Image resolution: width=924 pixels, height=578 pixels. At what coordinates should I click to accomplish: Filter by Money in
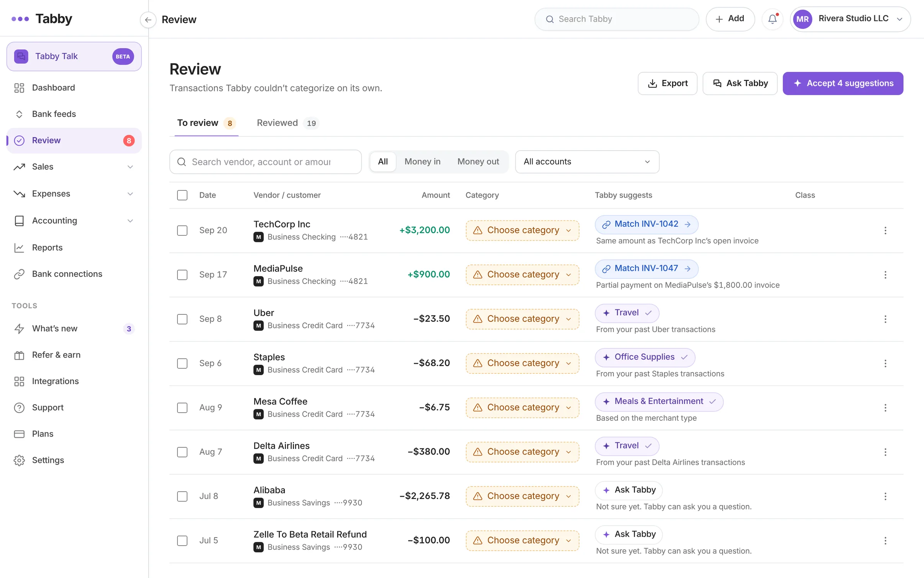point(422,162)
